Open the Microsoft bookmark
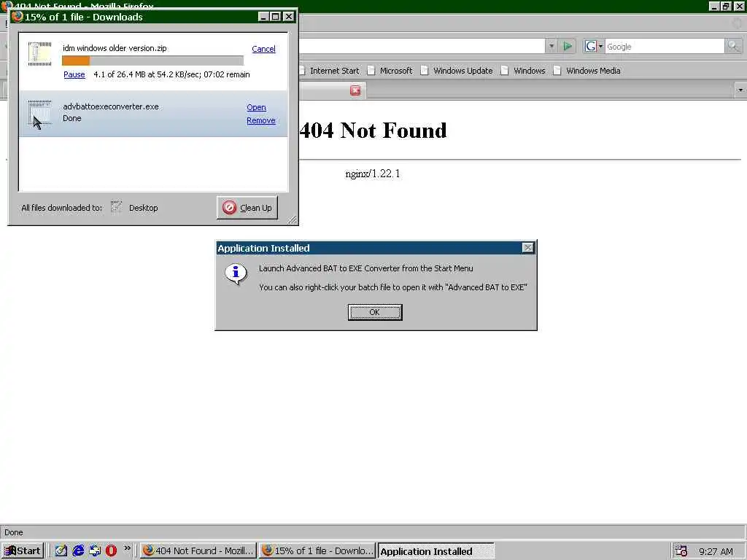747x560 pixels. pyautogui.click(x=396, y=71)
